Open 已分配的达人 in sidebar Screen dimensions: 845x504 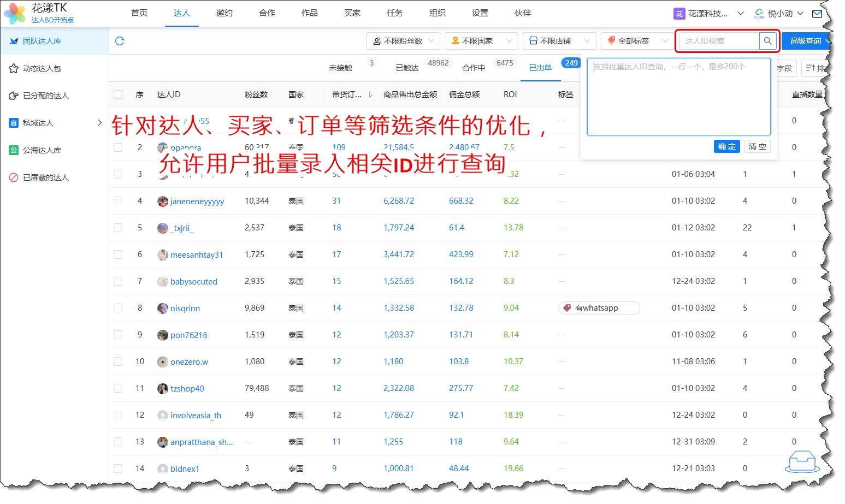pos(46,96)
